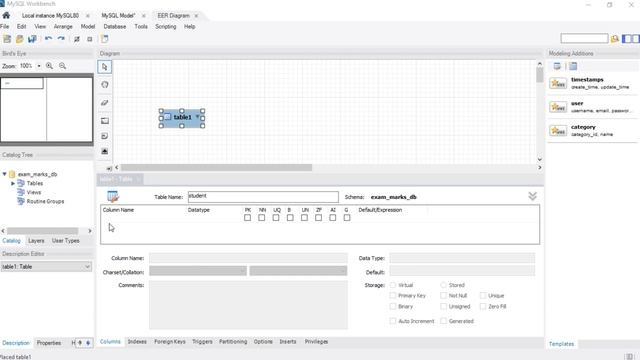This screenshot has width=640, height=360.
Task: Select the hand pan tool
Action: pyautogui.click(x=105, y=84)
